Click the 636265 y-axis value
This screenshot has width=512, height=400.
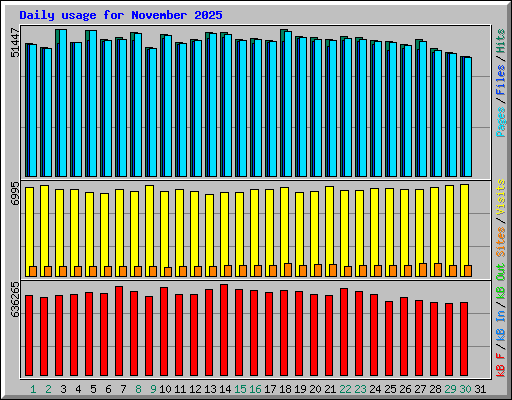pos(15,299)
